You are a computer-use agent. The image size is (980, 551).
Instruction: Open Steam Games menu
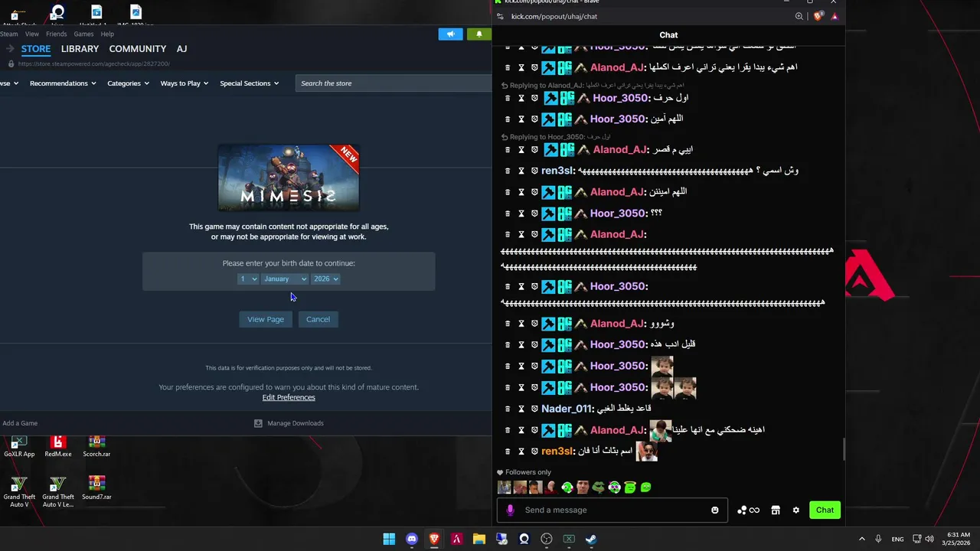(x=84, y=34)
